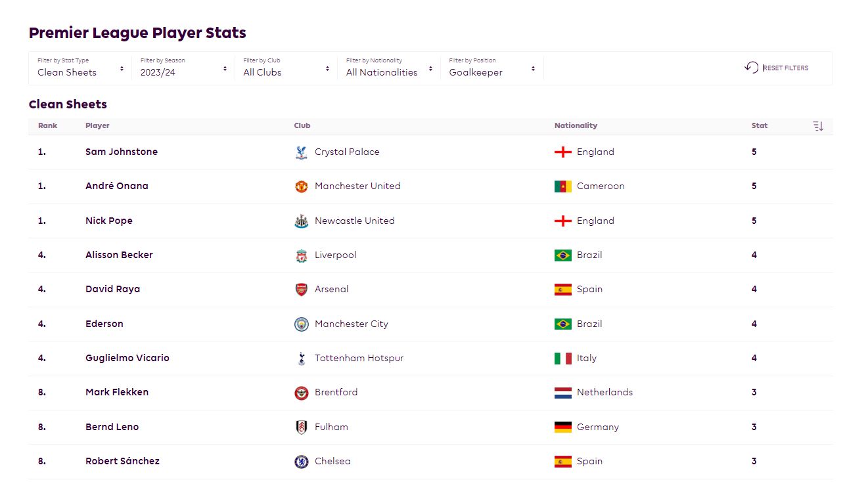Click the sort order icon beside Stat
Viewport: 868px width, 482px height.
click(818, 126)
